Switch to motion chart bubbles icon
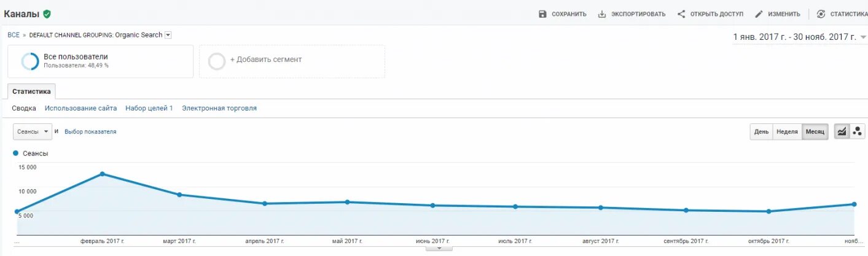Viewport: 868px width, 256px height. pos(857,131)
